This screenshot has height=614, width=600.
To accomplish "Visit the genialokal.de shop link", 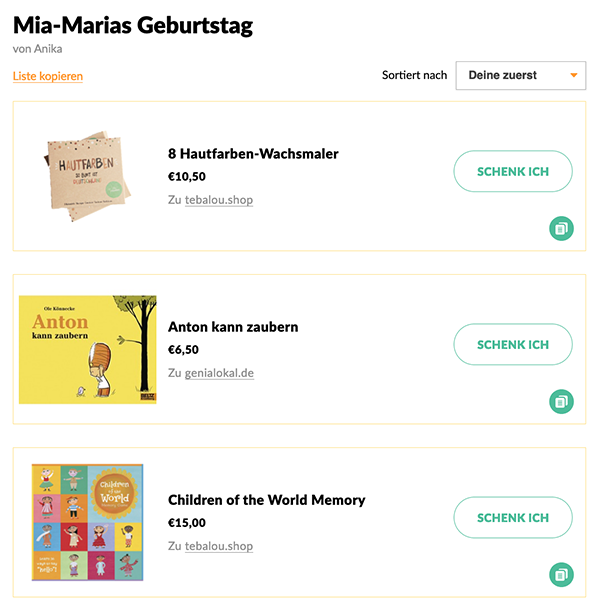I will pos(219,373).
